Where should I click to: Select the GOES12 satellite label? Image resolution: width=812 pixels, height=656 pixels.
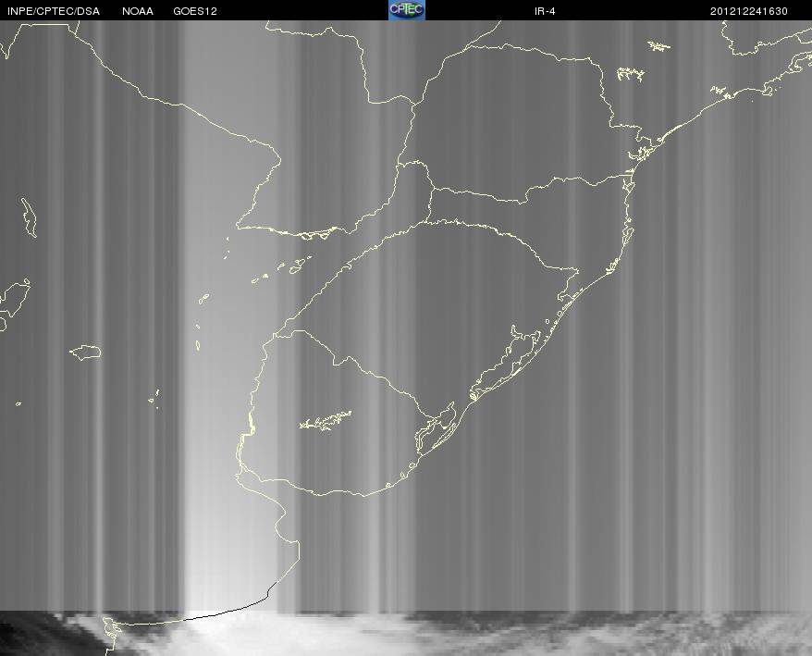coord(195,11)
